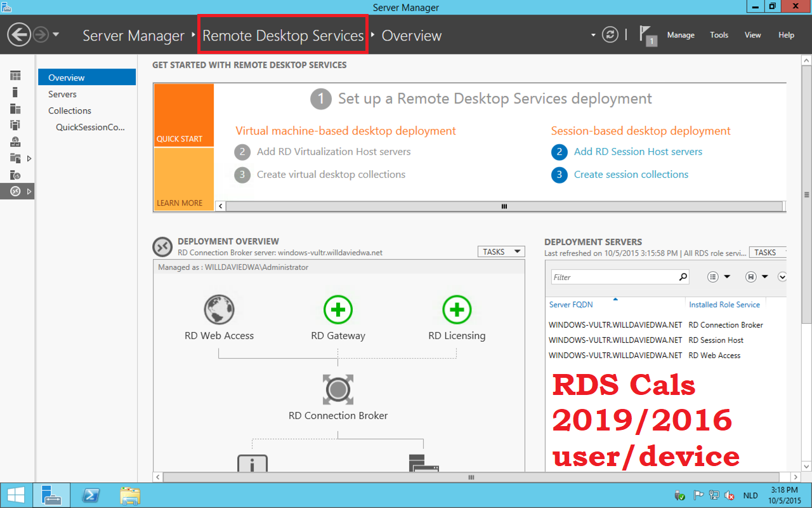Select the sidebar icon showing a globe above a server
Image resolution: width=812 pixels, height=508 pixels.
click(15, 142)
